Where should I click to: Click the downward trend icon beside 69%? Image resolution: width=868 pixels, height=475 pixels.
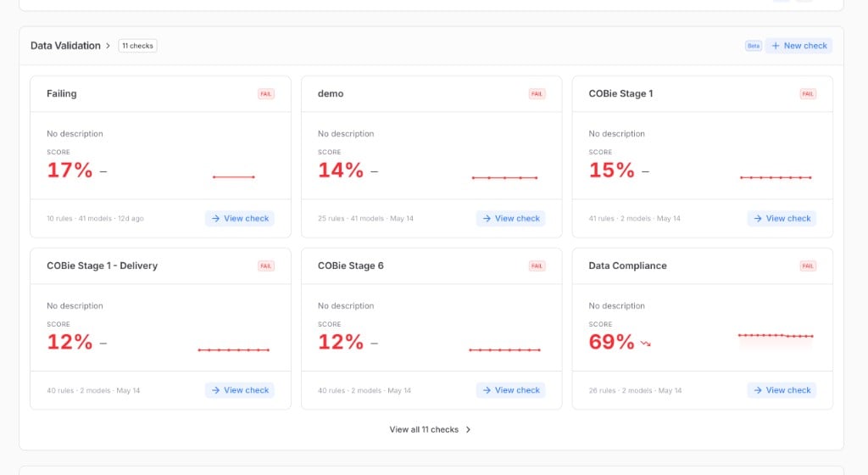(645, 344)
